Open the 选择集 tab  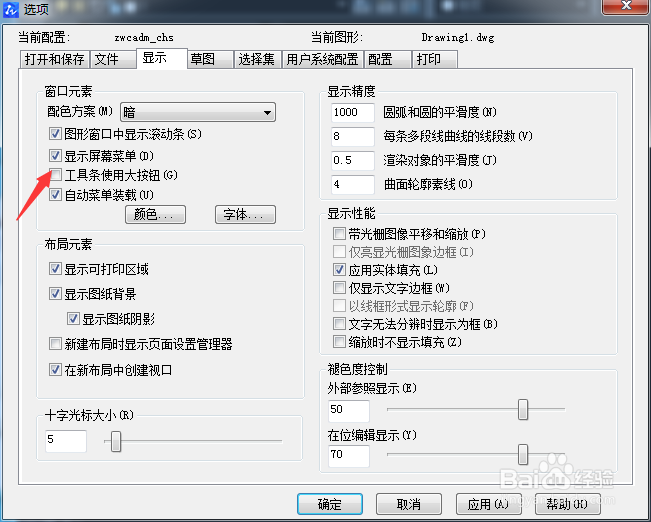point(257,59)
